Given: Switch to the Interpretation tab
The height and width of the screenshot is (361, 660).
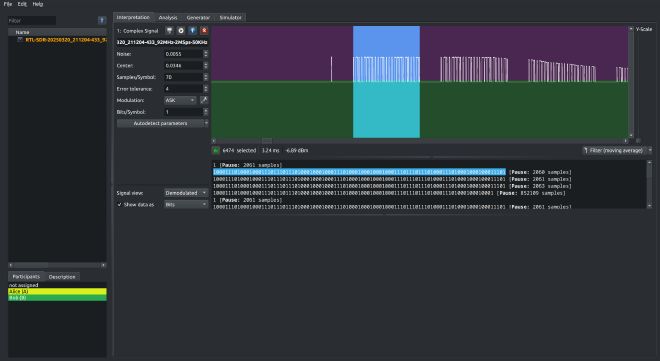Looking at the screenshot, I should (133, 17).
